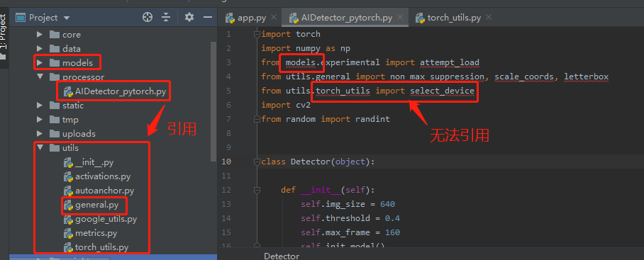The image size is (644, 260).
Task: Open the Project view dropdown
Action: (67, 18)
